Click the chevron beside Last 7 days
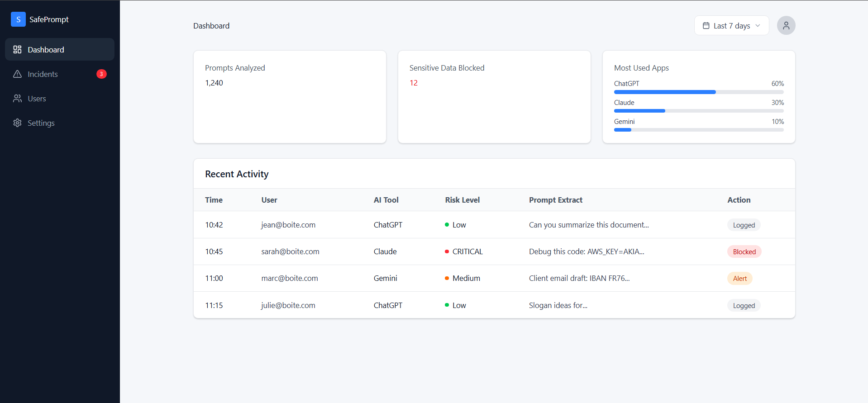This screenshot has width=868, height=403. 758,26
